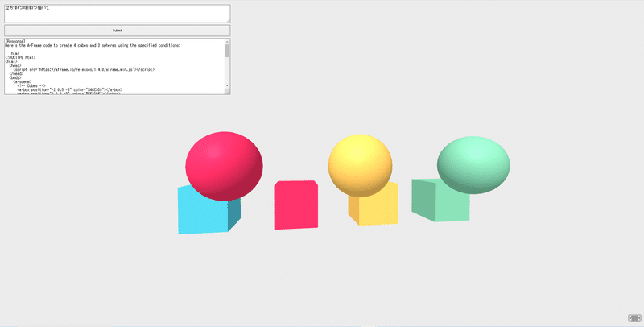Click the response box scrollbar thumb
The image size is (644, 327).
(228, 51)
